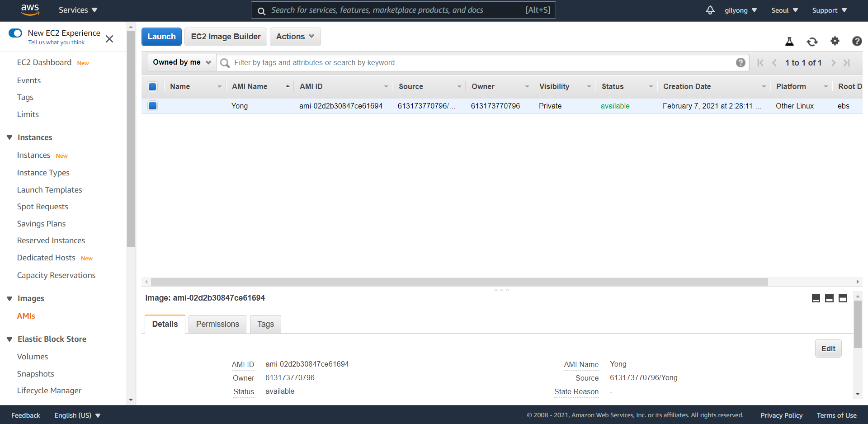Set details pane to half height layout
This screenshot has height=424, width=868.
coord(829,298)
